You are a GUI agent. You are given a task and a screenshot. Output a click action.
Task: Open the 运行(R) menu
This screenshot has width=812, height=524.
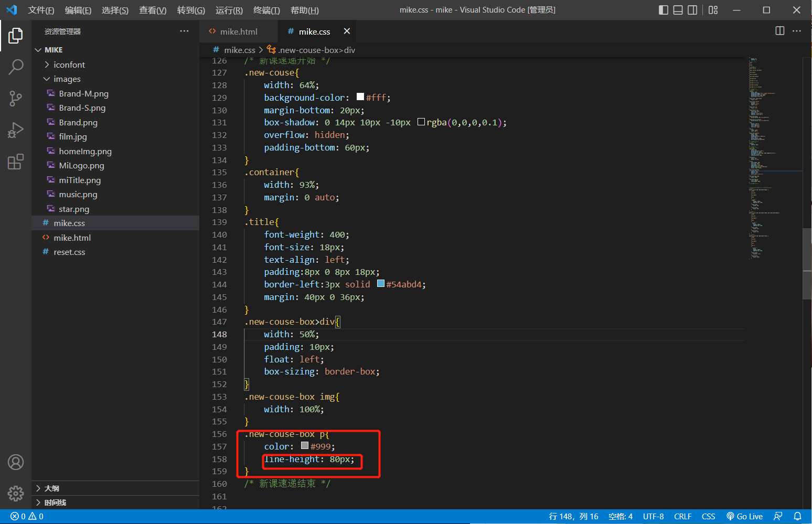(x=229, y=10)
